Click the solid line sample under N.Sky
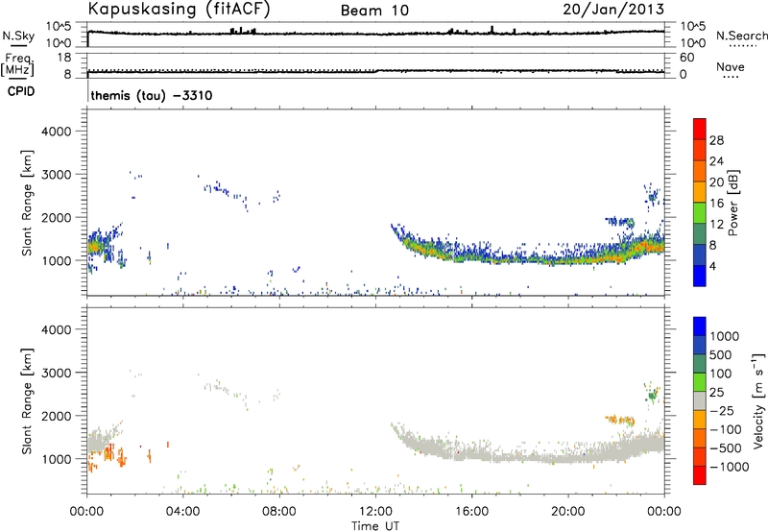Image resolution: width=768 pixels, height=532 pixels. click(18, 46)
